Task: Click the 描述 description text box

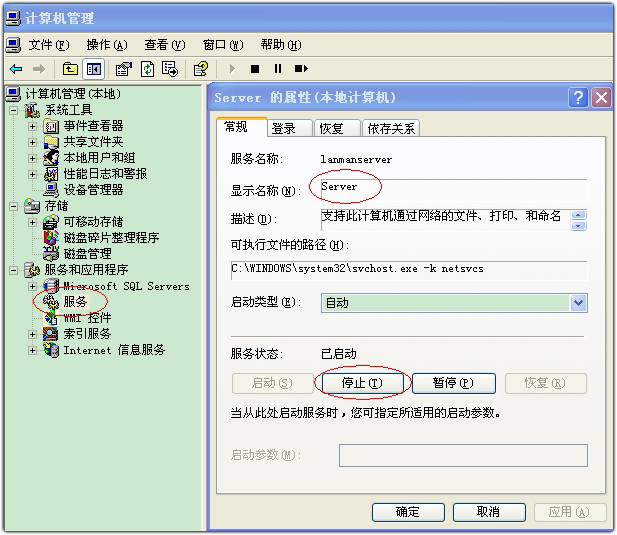Action: pyautogui.click(x=445, y=220)
